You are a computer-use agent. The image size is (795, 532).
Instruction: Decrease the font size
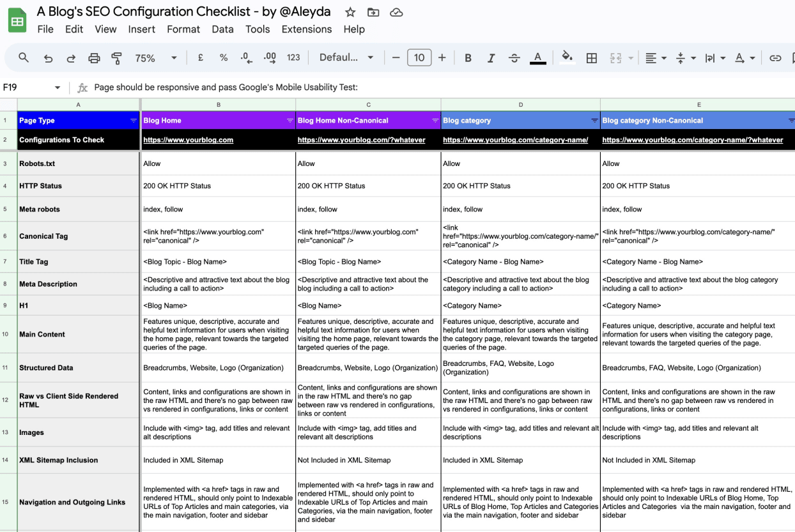point(396,57)
